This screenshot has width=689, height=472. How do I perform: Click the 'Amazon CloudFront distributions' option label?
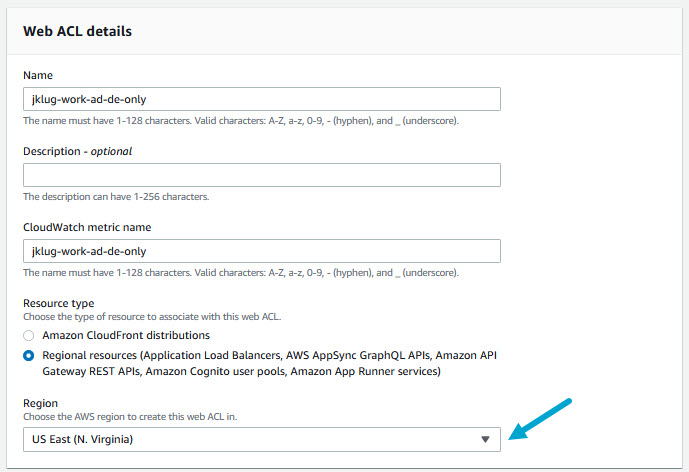126,335
